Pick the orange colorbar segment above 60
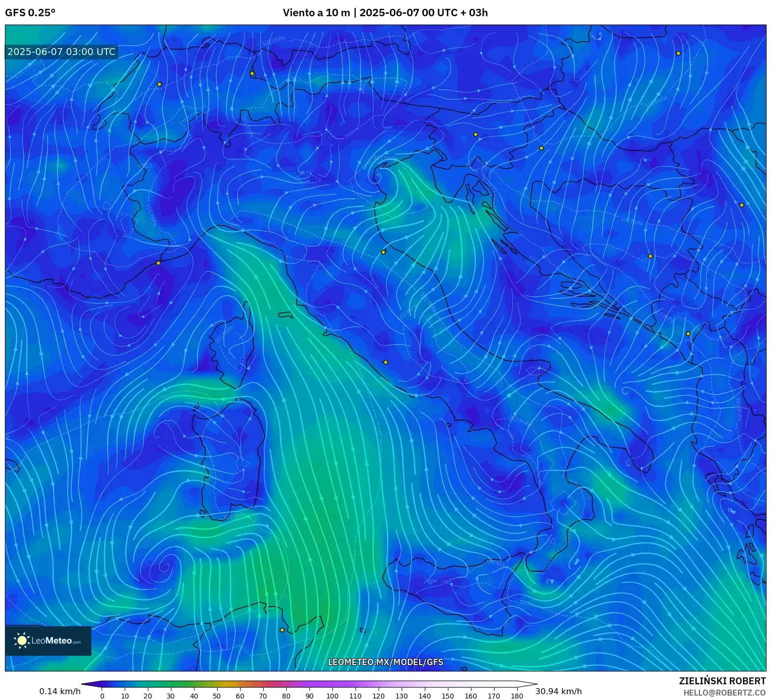771x700 pixels. [x=240, y=684]
